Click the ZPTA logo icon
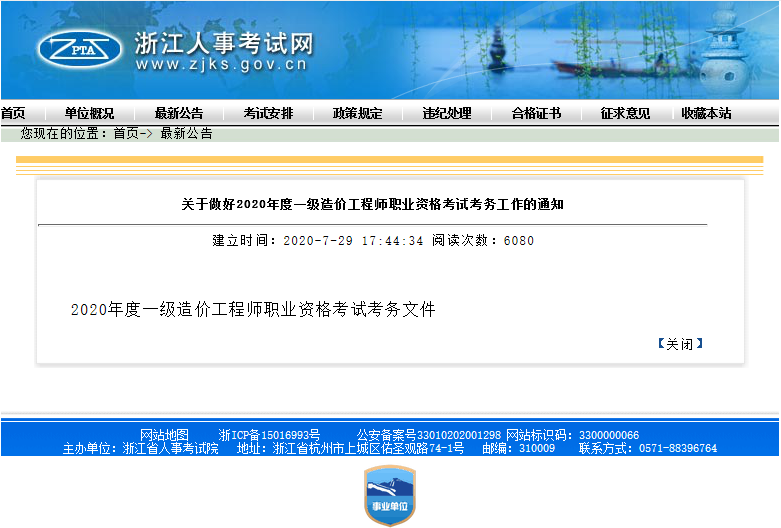 tap(80, 49)
